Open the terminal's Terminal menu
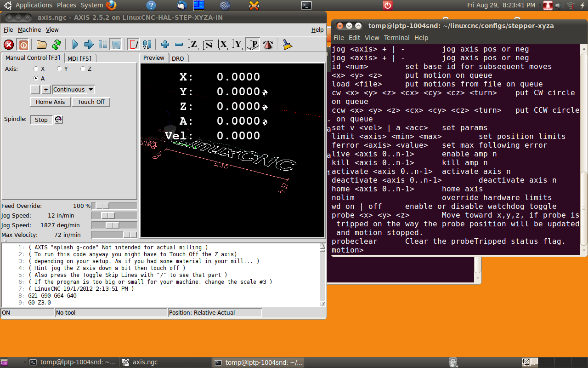Image resolution: width=588 pixels, height=368 pixels. pos(397,38)
